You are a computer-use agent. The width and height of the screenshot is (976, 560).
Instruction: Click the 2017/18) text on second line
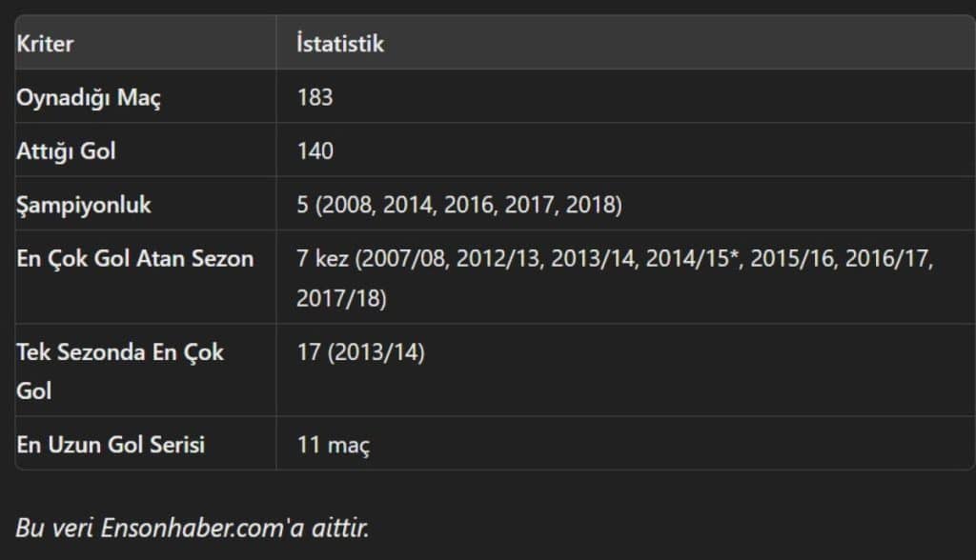(x=342, y=298)
